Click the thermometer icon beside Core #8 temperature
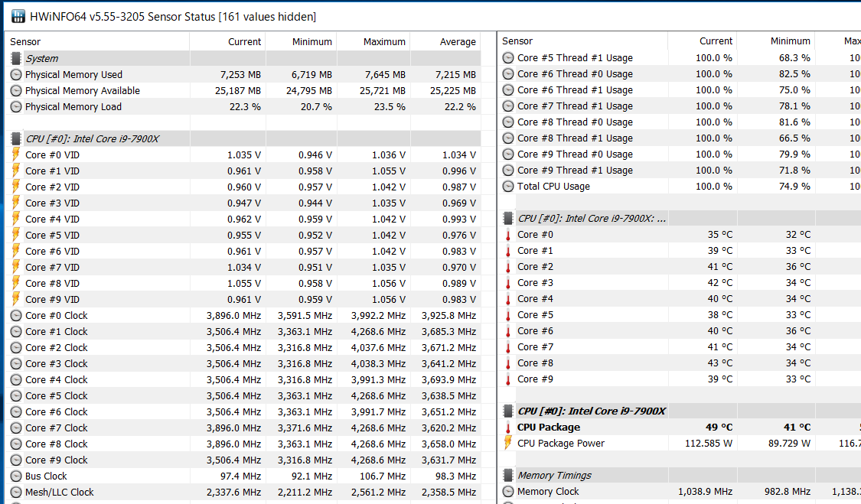861x504 pixels. 508,363
